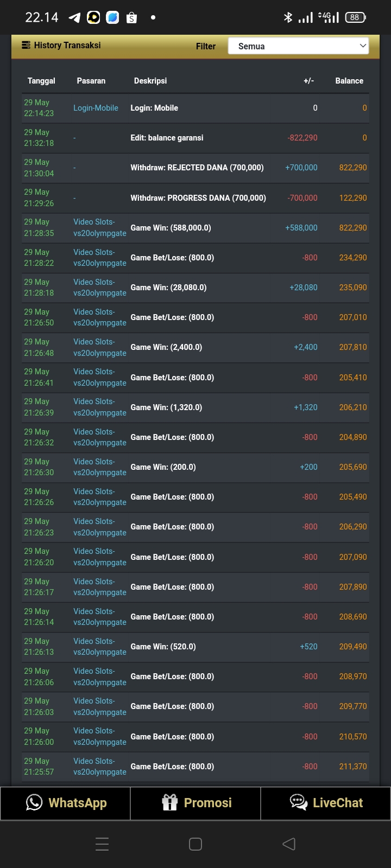The width and height of the screenshot is (391, 868).
Task: Tap Telegram notification icon in status bar
Action: (x=74, y=18)
